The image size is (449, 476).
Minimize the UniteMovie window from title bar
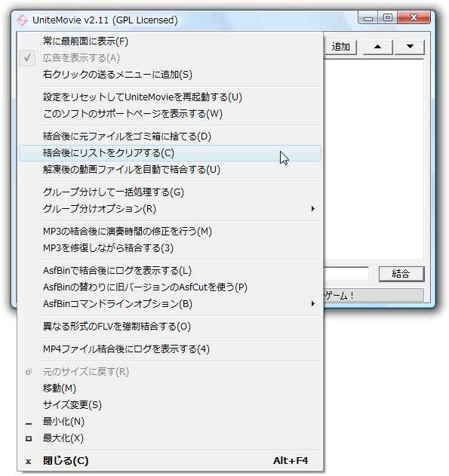[x=368, y=18]
